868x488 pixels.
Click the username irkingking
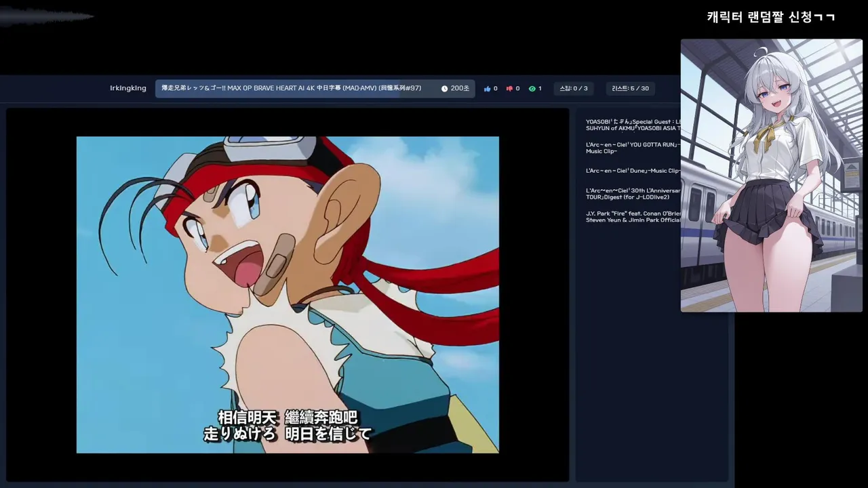point(128,88)
